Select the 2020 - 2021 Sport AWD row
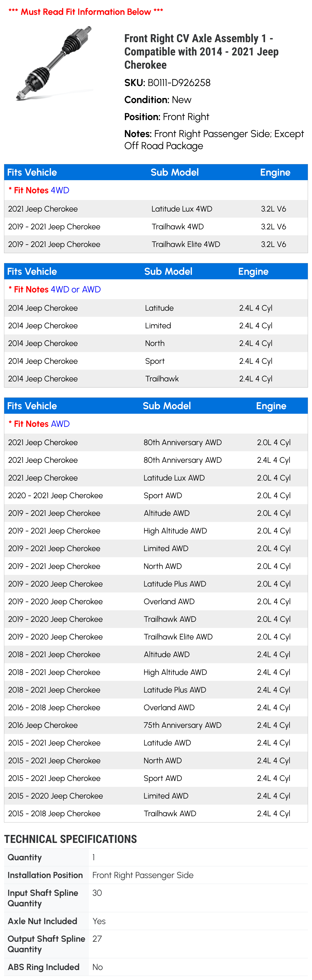Image resolution: width=312 pixels, height=980 pixels. pyautogui.click(x=156, y=495)
